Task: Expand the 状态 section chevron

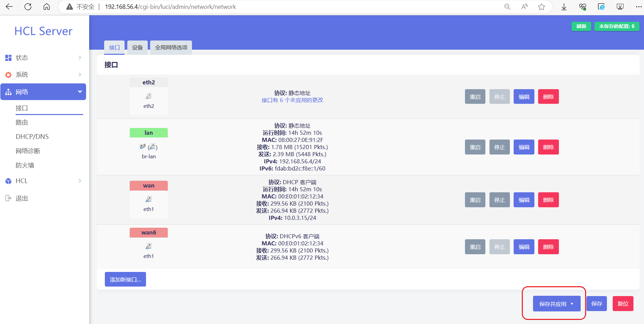Action: pos(80,58)
